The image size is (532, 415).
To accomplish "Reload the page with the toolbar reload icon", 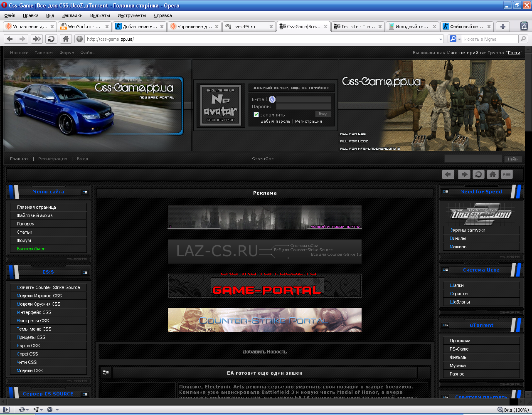I will tap(51, 39).
